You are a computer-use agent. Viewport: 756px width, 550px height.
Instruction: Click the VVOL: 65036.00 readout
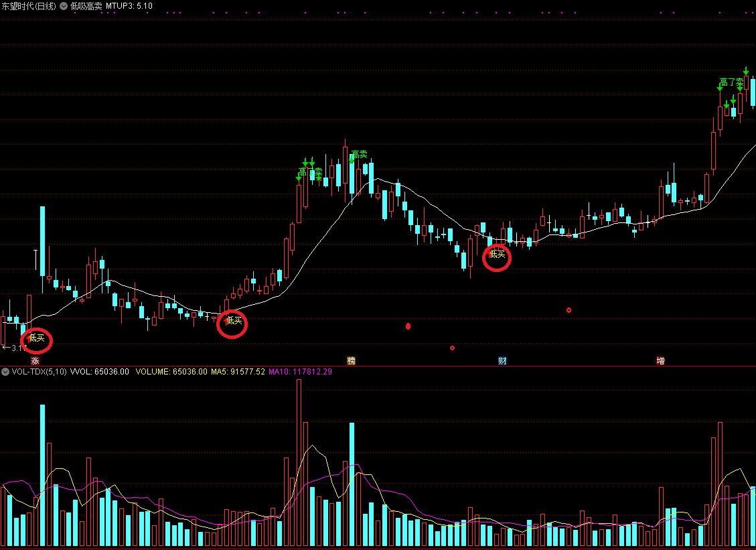click(x=100, y=372)
